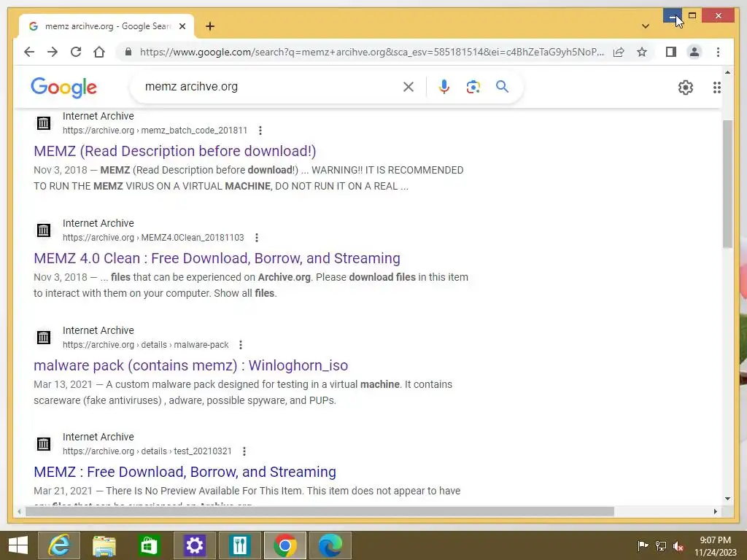Screen dimensions: 747x560
Task: Click the vertical page scrollbar thumb
Action: pyautogui.click(x=727, y=184)
